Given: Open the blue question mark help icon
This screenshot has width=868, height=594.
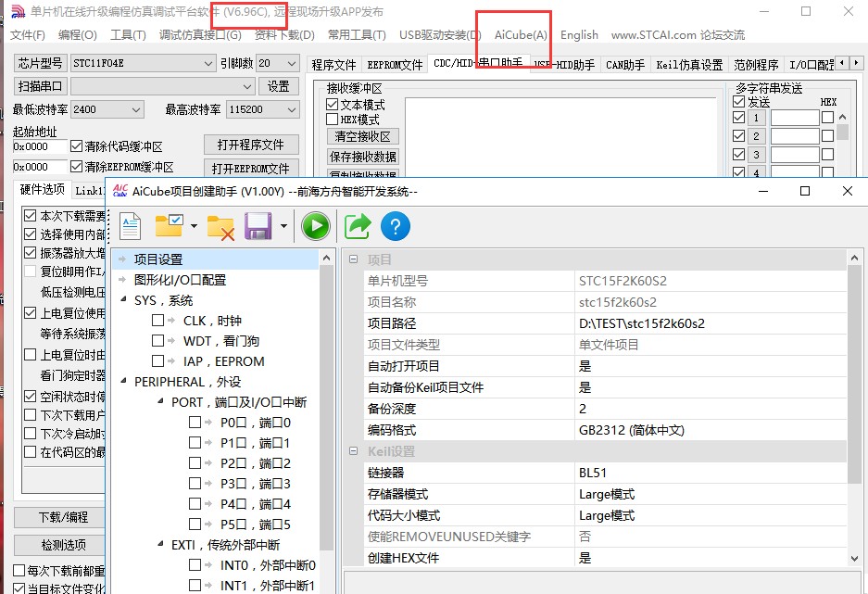Looking at the screenshot, I should click(396, 226).
